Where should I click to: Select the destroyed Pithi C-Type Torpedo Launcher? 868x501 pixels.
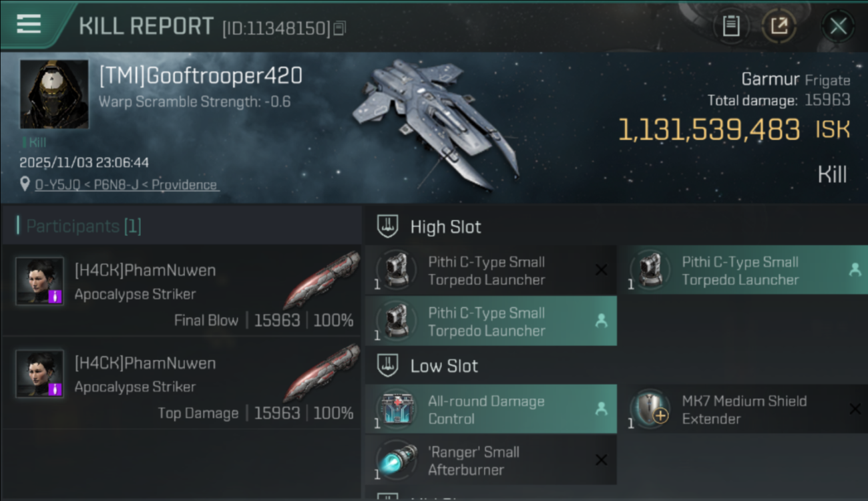491,271
